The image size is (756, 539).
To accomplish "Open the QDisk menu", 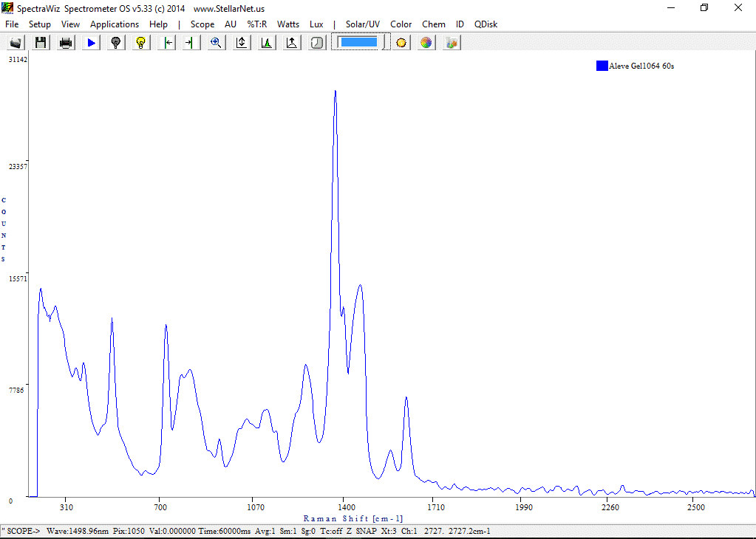I will point(486,24).
